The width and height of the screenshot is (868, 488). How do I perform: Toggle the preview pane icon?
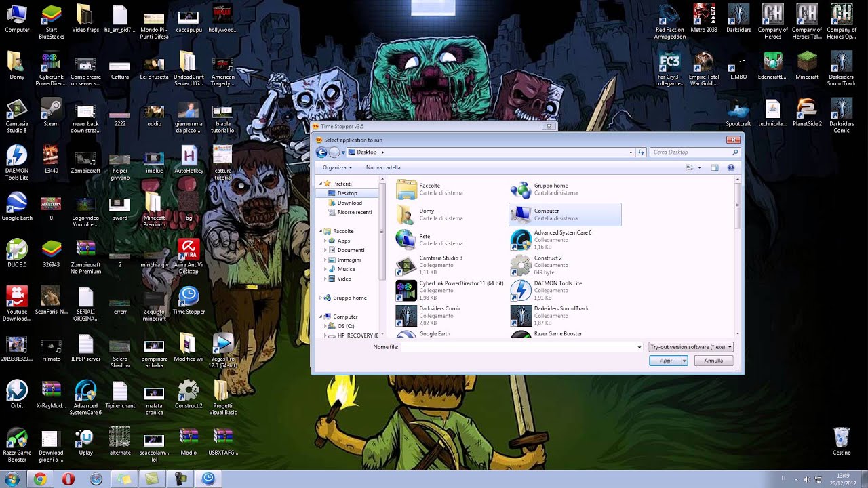(714, 167)
